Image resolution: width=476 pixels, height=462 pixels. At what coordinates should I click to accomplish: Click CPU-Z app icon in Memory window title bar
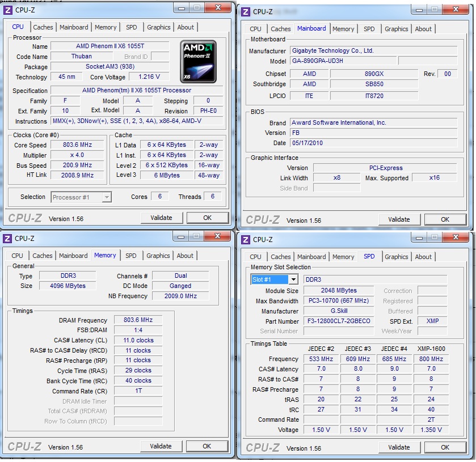tap(7, 239)
